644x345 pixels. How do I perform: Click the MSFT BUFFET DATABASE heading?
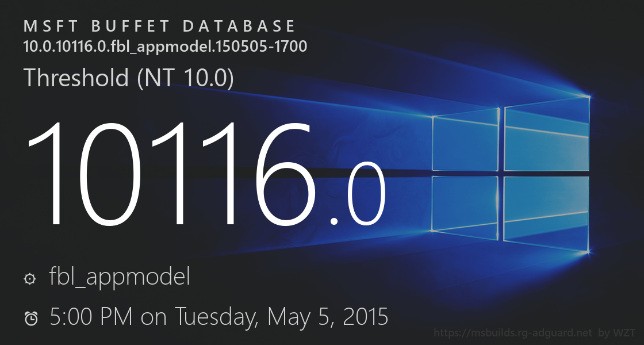[159, 26]
